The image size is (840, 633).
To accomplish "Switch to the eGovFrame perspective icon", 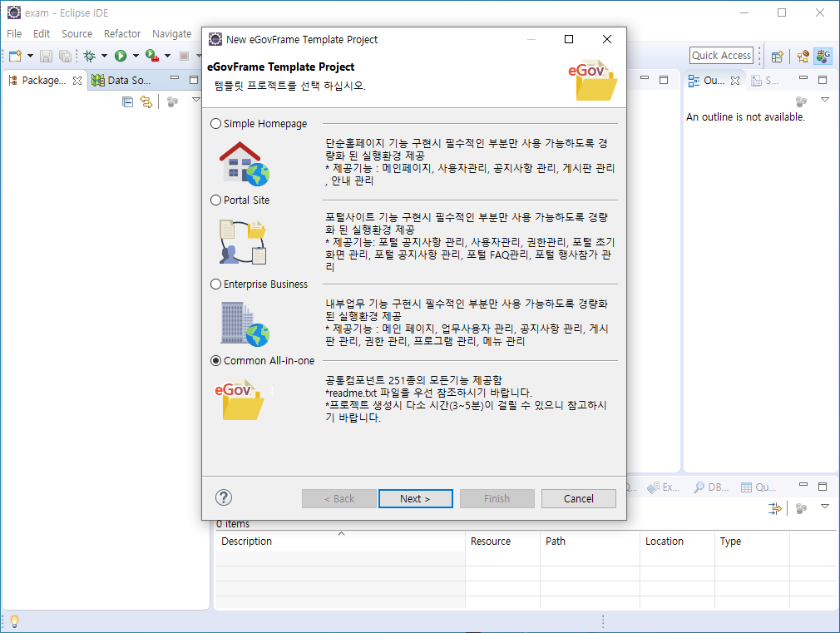I will coord(823,56).
